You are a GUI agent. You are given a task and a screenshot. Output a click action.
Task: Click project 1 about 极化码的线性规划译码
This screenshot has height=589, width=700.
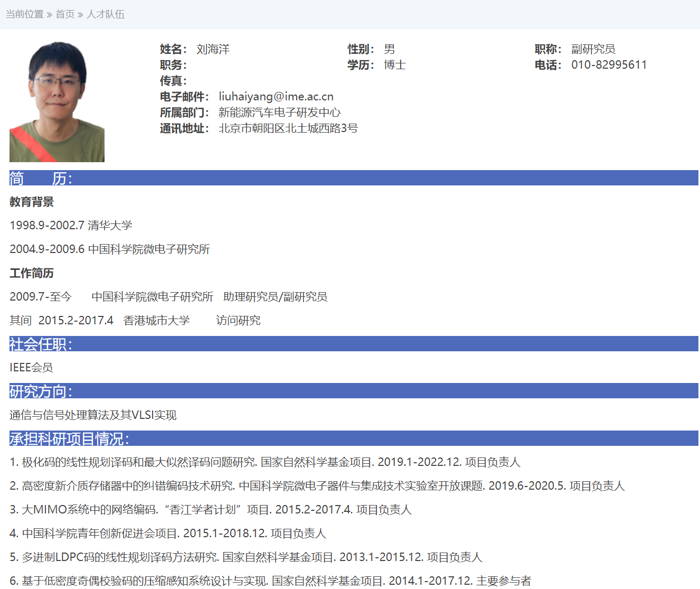[265, 462]
